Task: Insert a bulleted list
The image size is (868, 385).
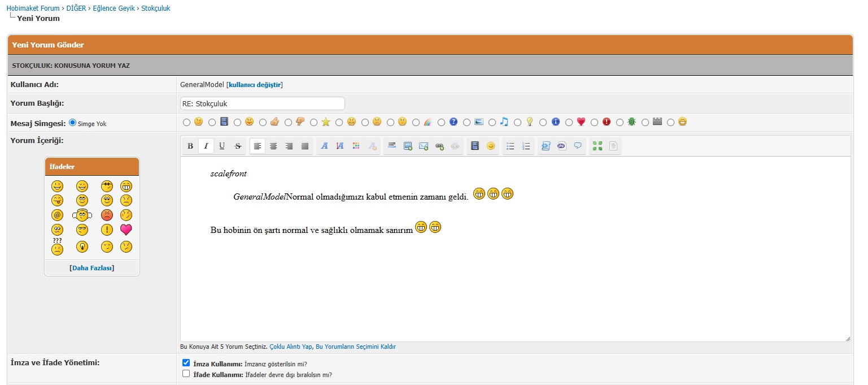Action: click(x=511, y=146)
